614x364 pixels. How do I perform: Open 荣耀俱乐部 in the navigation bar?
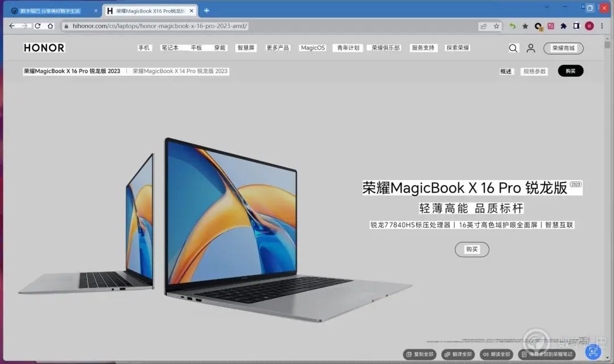(x=385, y=48)
